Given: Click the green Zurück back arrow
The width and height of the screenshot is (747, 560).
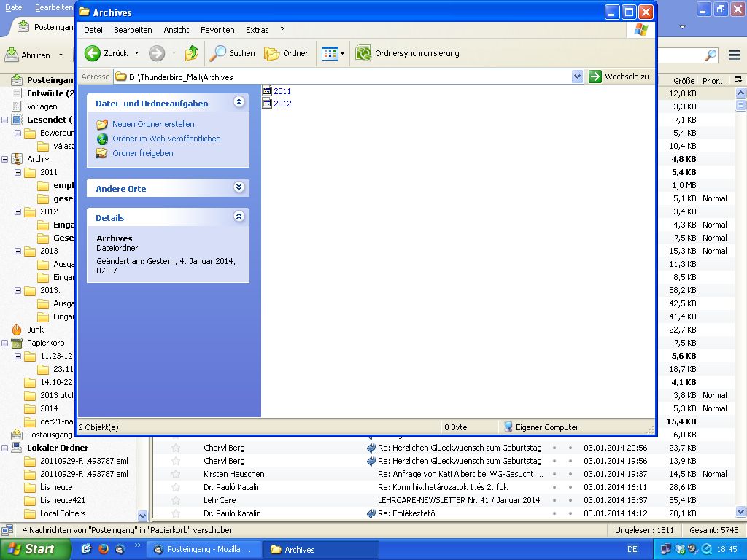Looking at the screenshot, I should [93, 53].
